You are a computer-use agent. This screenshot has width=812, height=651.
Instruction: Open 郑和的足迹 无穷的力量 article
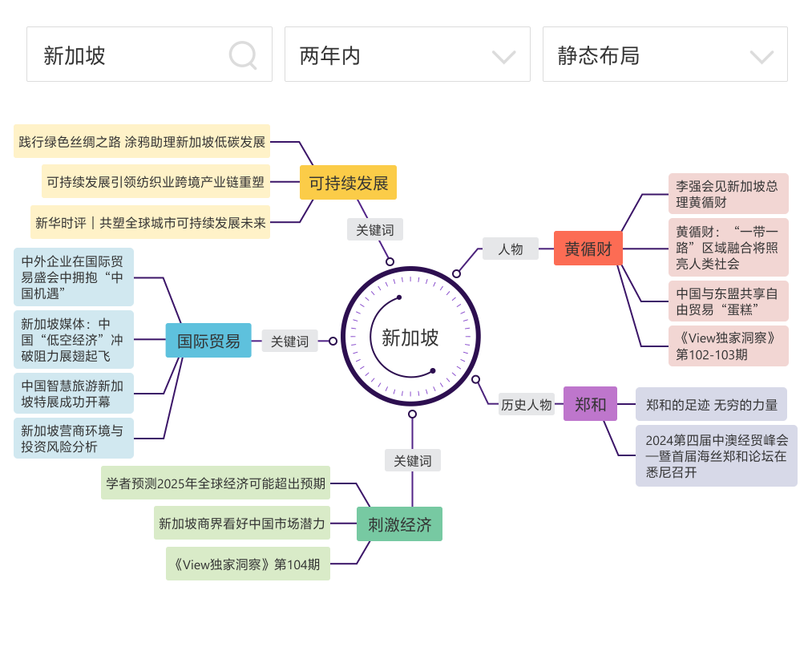pos(711,405)
